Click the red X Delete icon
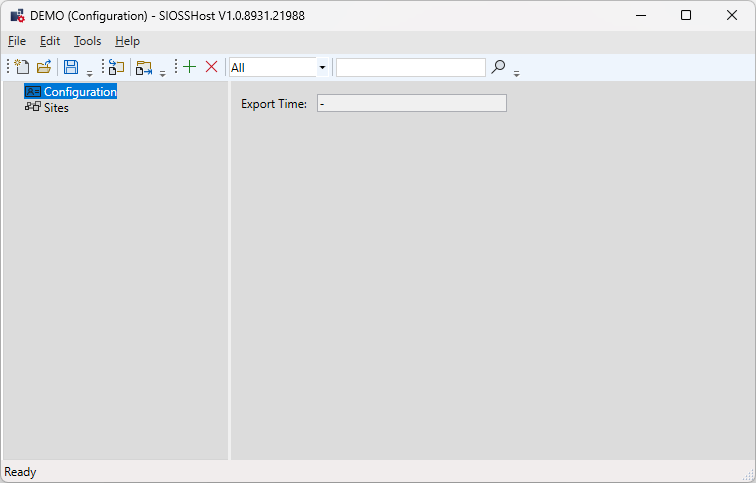756x483 pixels. click(211, 67)
